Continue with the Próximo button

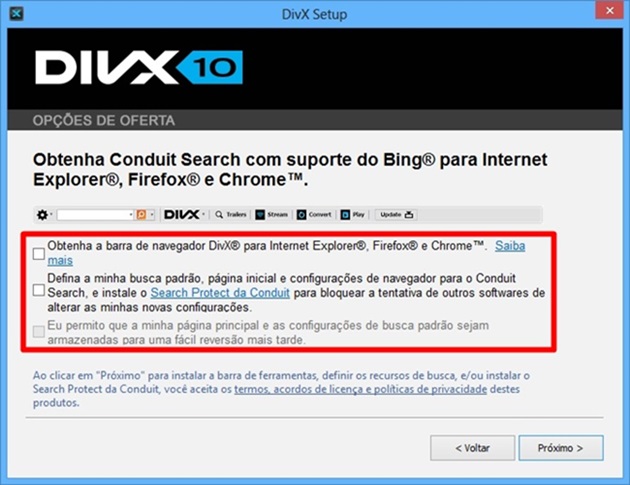coord(561,448)
